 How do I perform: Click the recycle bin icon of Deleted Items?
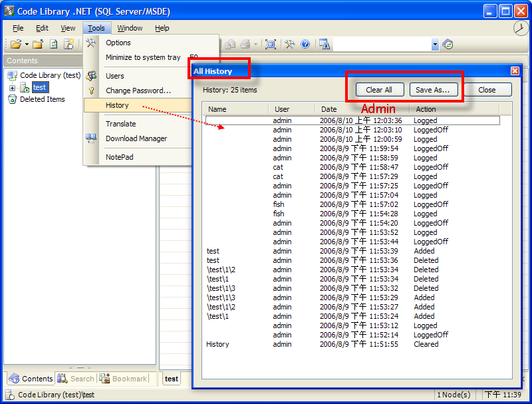pyautogui.click(x=12, y=99)
